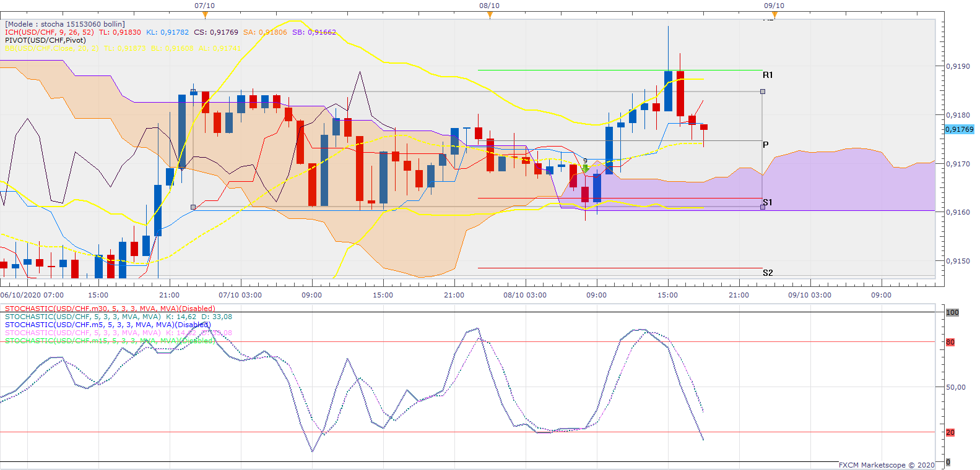Click the rectangle's bottom-left corner handle
Viewport: 980px width, 470px height.
(193, 207)
